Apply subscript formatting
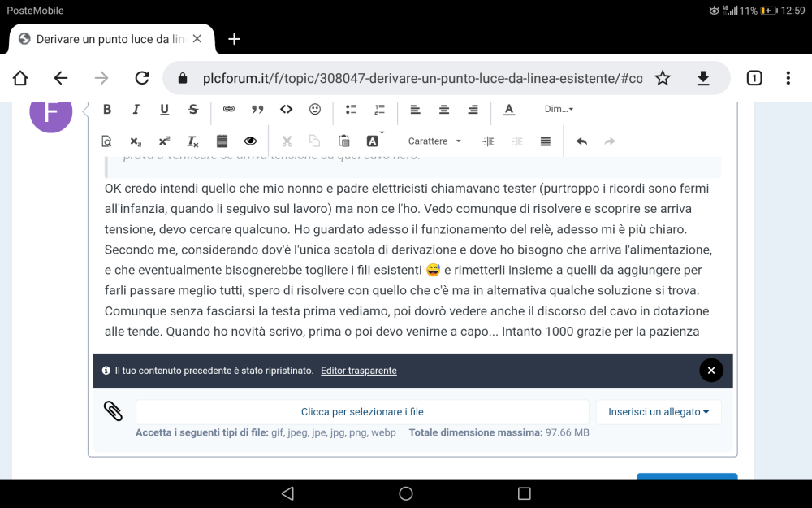The height and width of the screenshot is (508, 812). point(135,140)
